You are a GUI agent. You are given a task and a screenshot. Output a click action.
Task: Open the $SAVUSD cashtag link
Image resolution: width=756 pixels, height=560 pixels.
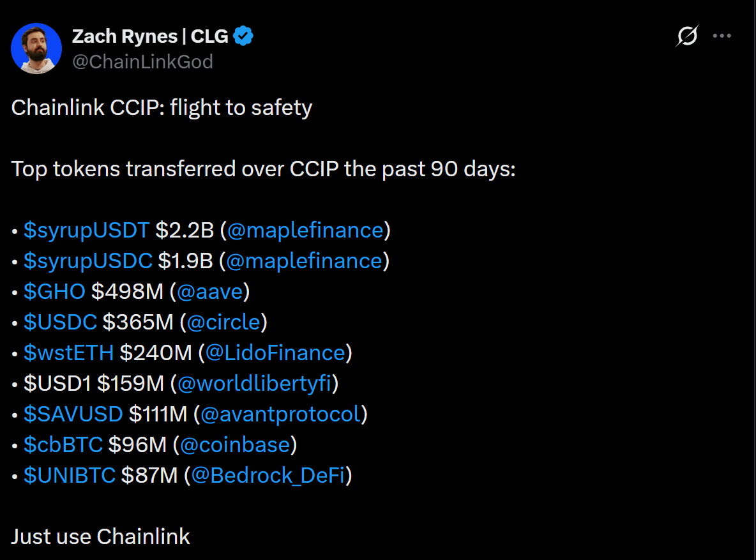(x=73, y=414)
